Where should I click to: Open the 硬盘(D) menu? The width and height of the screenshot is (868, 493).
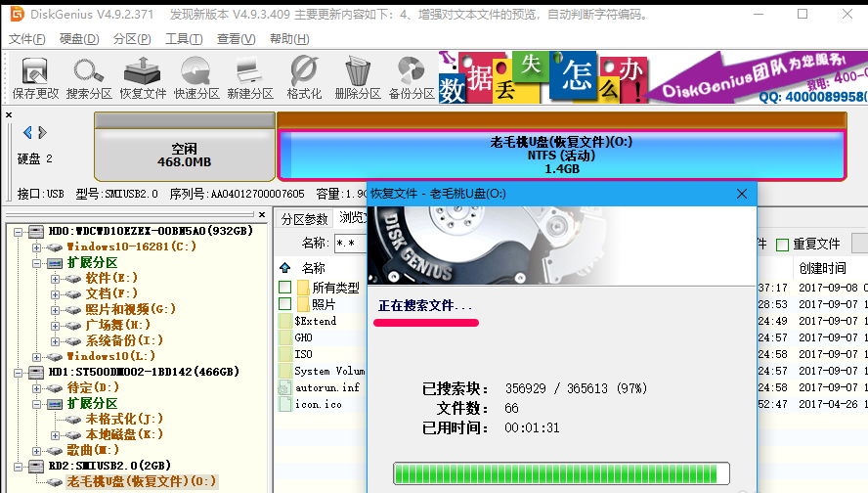tap(79, 39)
